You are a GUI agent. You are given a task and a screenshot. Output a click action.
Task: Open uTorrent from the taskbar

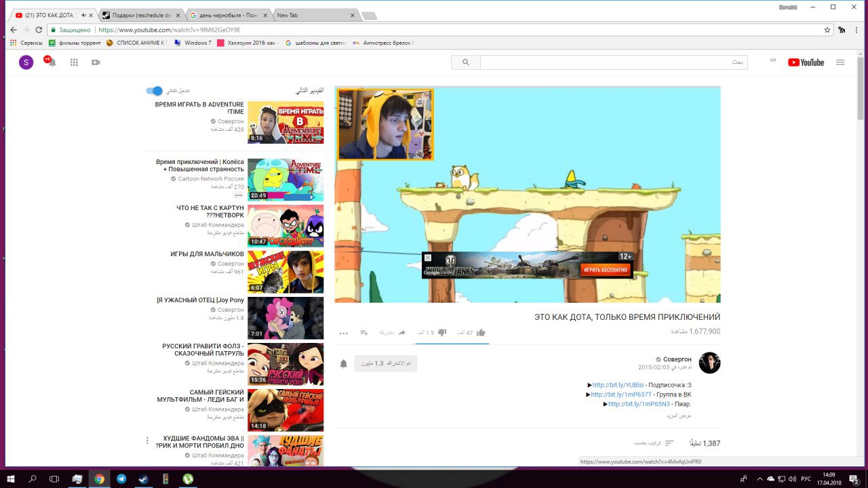(188, 479)
